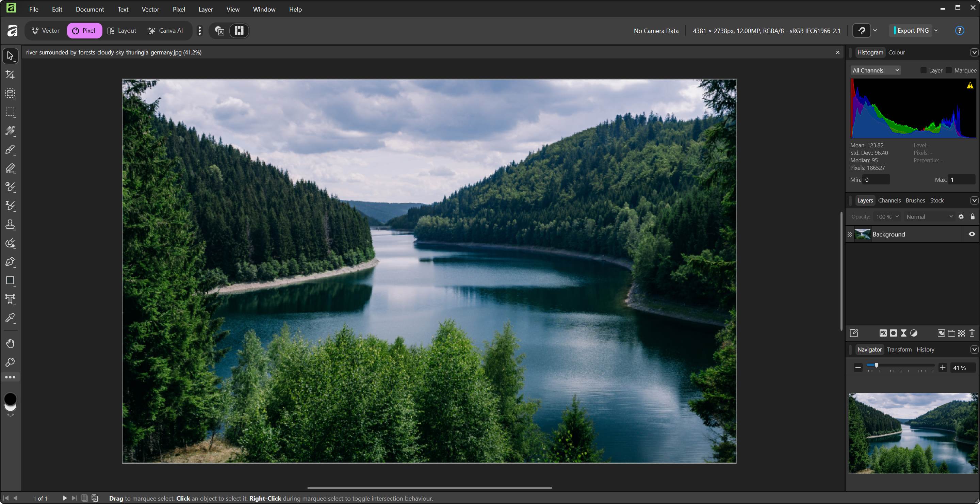Activate the Hand pan tool

(10, 343)
